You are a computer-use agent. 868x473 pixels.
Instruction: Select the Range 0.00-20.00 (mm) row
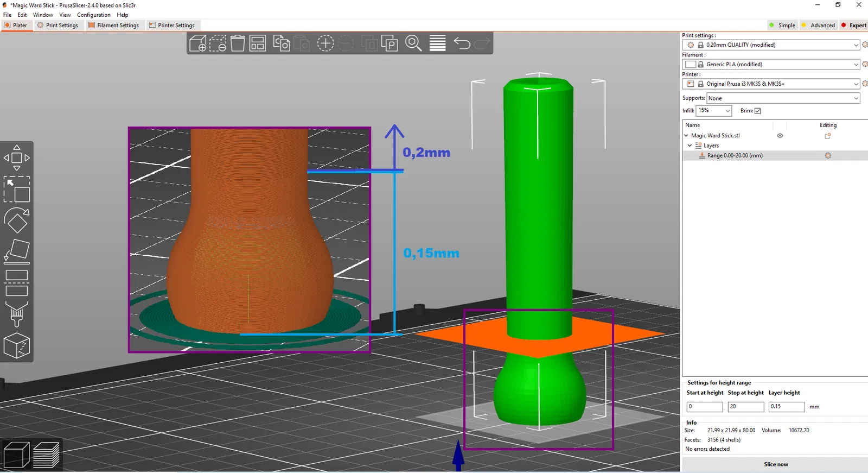(775, 155)
